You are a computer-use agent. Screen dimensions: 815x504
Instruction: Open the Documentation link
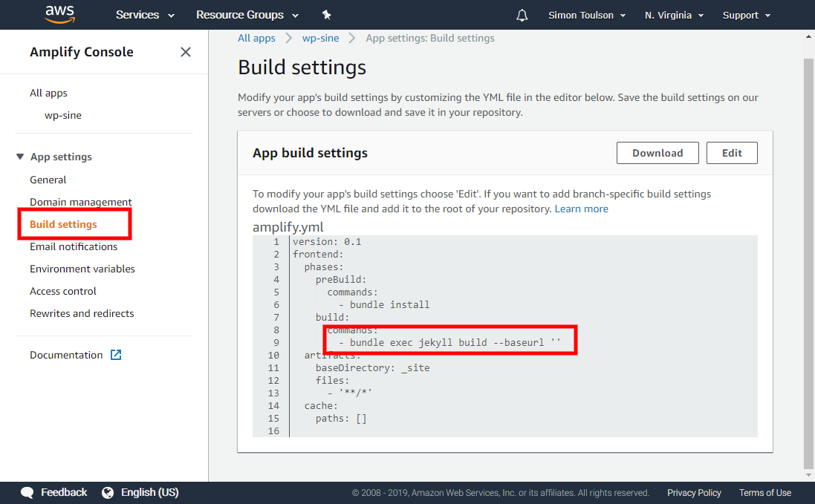point(66,355)
